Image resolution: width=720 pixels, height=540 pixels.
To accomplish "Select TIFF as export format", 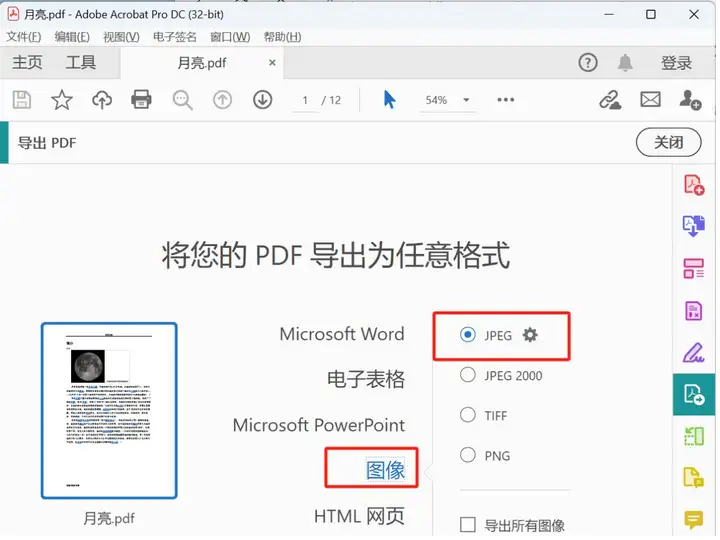I will pos(467,415).
